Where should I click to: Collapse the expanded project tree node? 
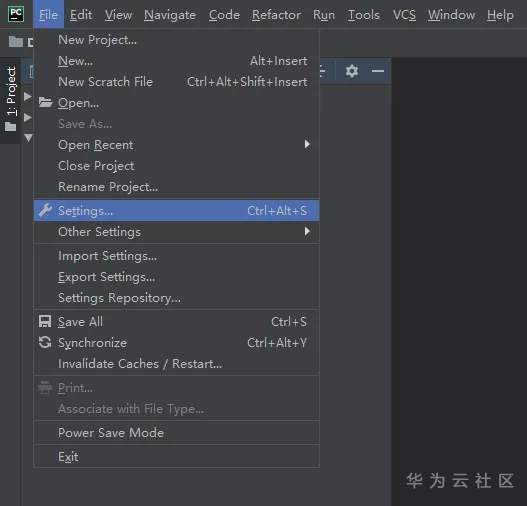coord(29,138)
